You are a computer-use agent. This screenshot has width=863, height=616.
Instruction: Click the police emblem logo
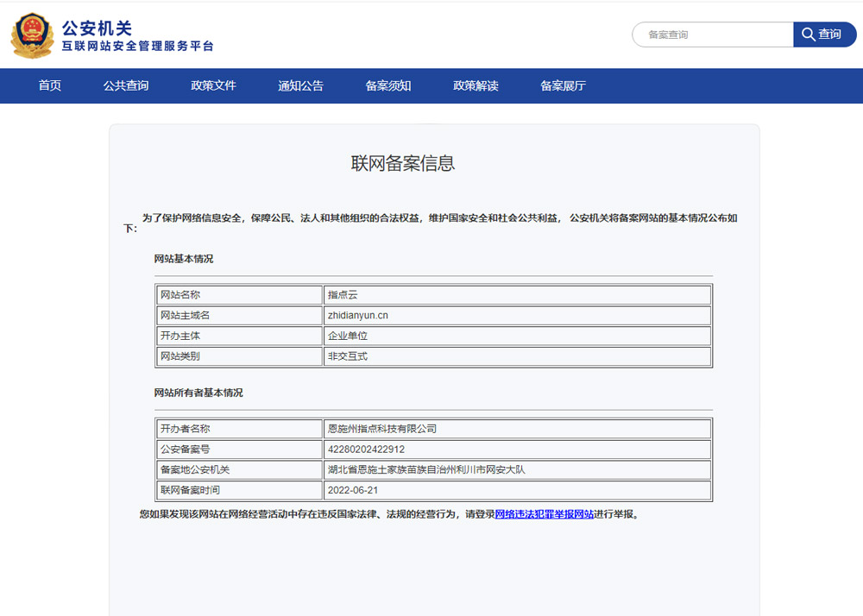tap(33, 35)
